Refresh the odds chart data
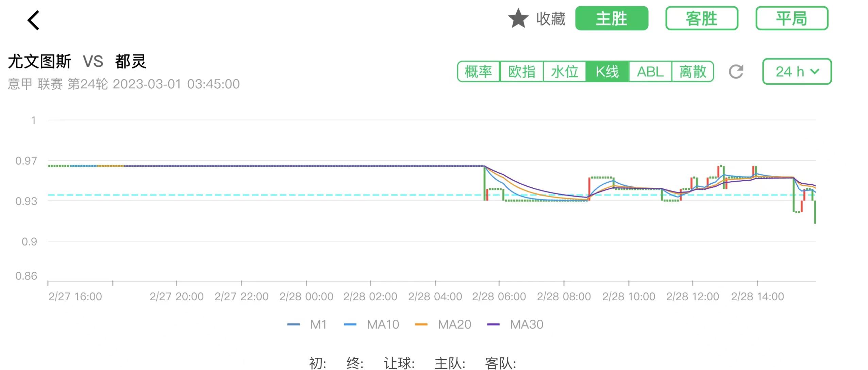The width and height of the screenshot is (868, 370). pos(736,71)
